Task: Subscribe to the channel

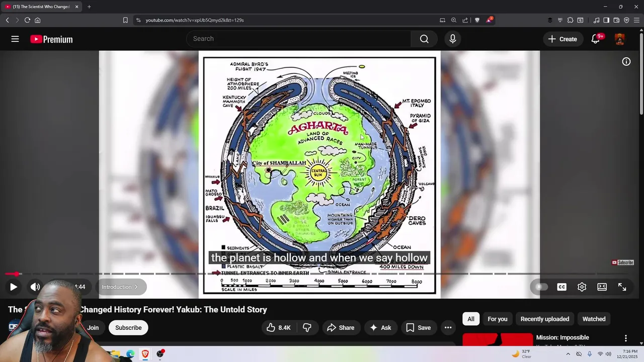Action: pos(128,328)
